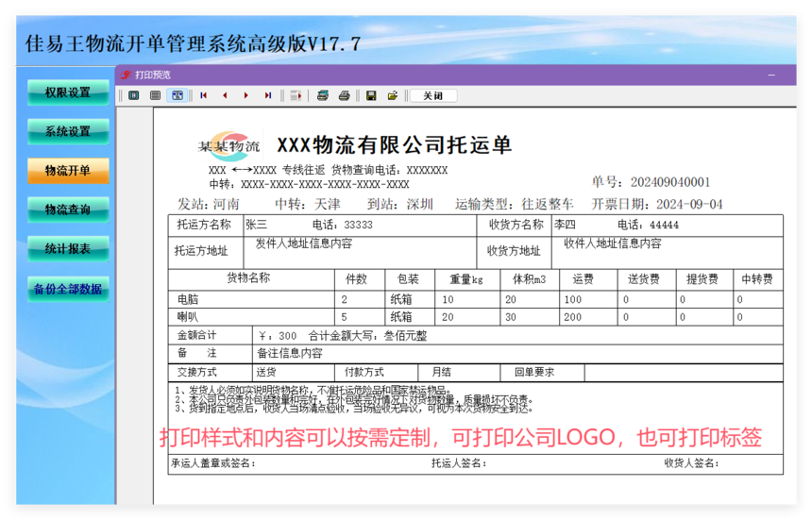The height and width of the screenshot is (520, 812).
Task: Click 承运人盖章或签名 field
Action: [x=214, y=463]
